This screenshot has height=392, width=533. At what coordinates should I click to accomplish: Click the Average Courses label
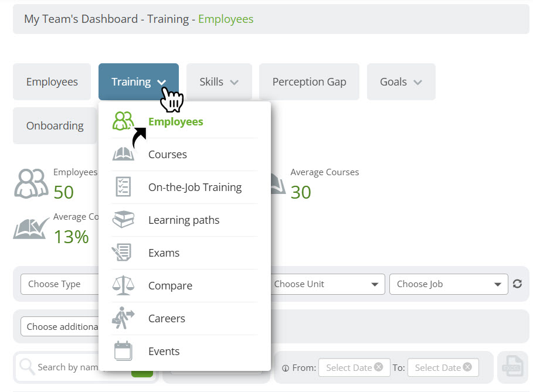click(325, 172)
